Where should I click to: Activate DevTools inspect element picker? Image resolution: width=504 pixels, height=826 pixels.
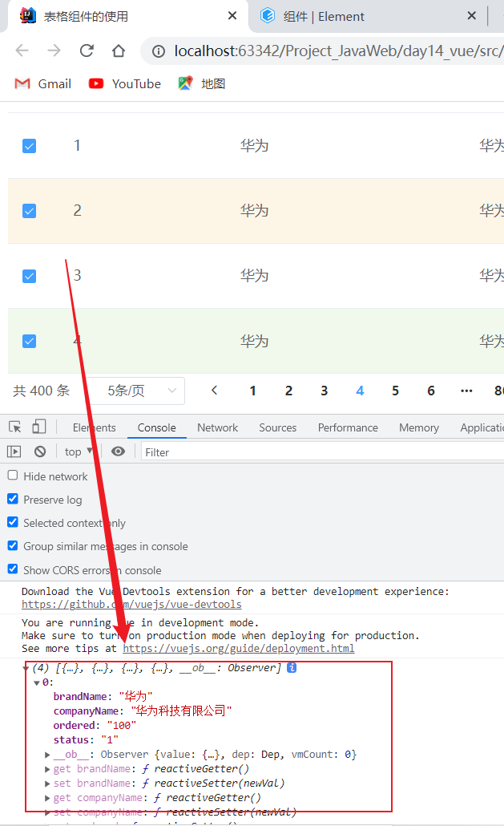point(14,427)
